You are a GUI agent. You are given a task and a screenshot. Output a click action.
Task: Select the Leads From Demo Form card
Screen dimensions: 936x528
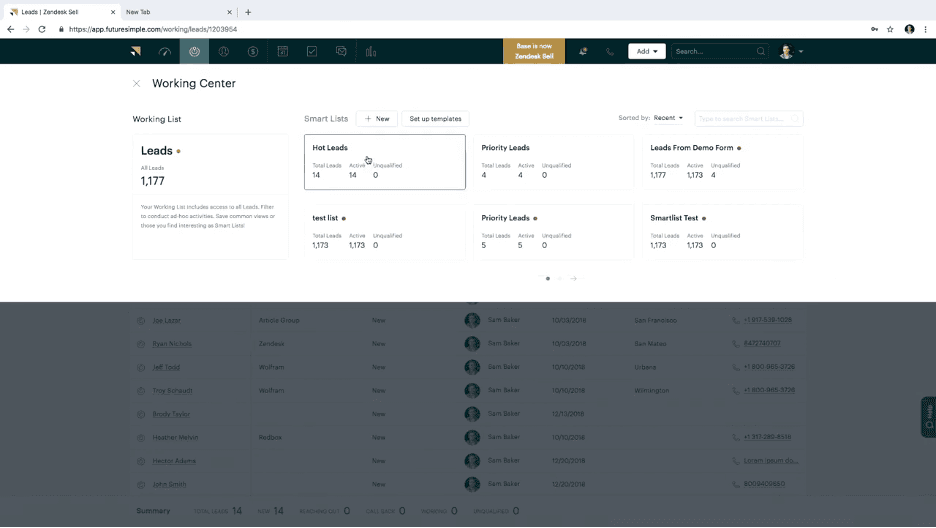pos(722,162)
